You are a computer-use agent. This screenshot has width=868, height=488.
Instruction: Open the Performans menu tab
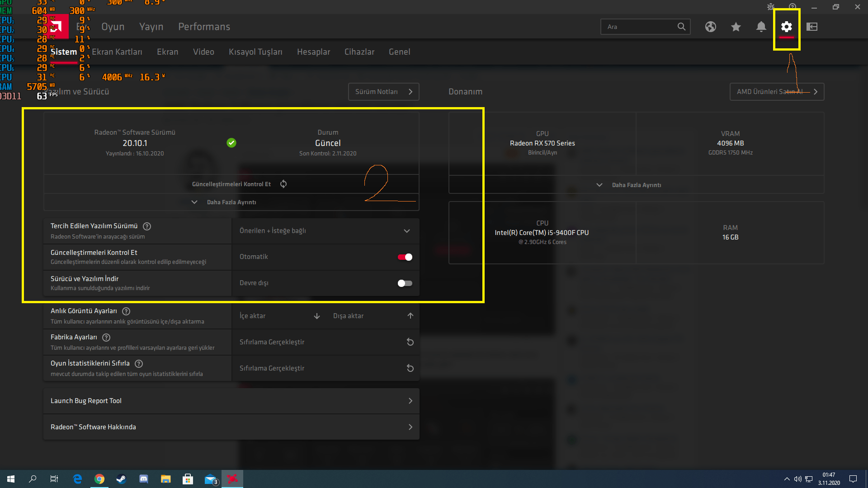tap(204, 27)
